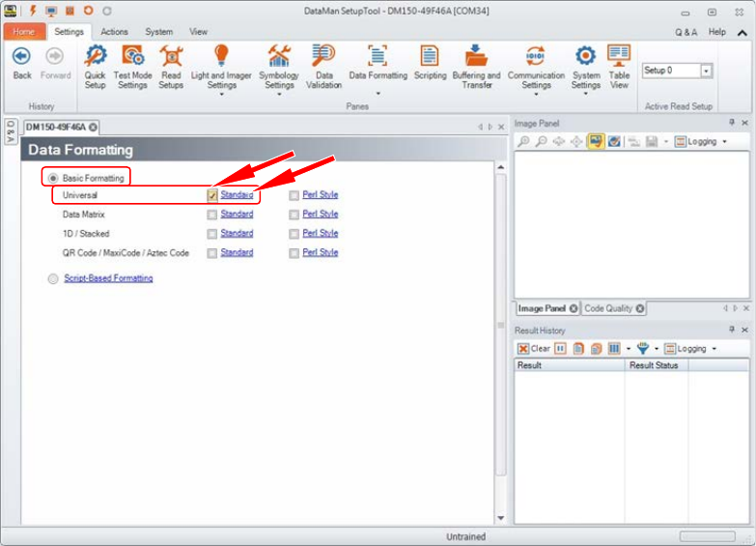This screenshot has width=756, height=546.
Task: Clear the Result History list
Action: pos(534,349)
